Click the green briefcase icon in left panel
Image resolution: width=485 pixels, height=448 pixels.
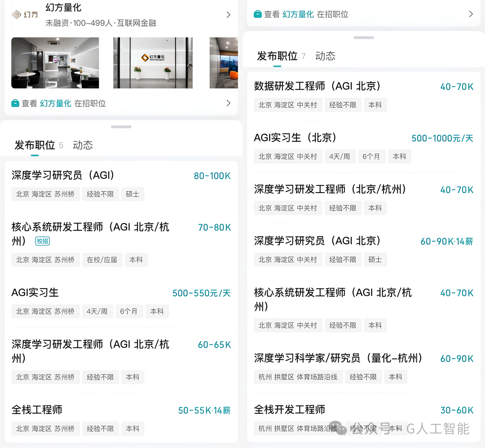[x=15, y=103]
